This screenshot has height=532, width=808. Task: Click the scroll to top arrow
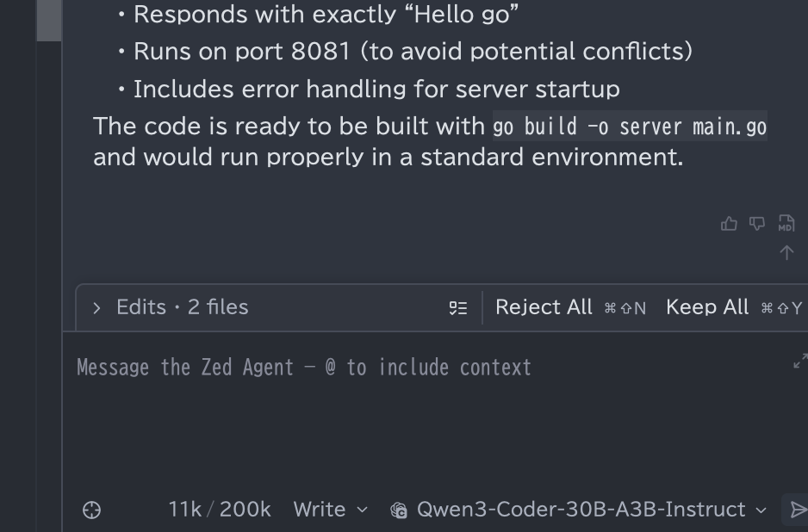coord(786,252)
